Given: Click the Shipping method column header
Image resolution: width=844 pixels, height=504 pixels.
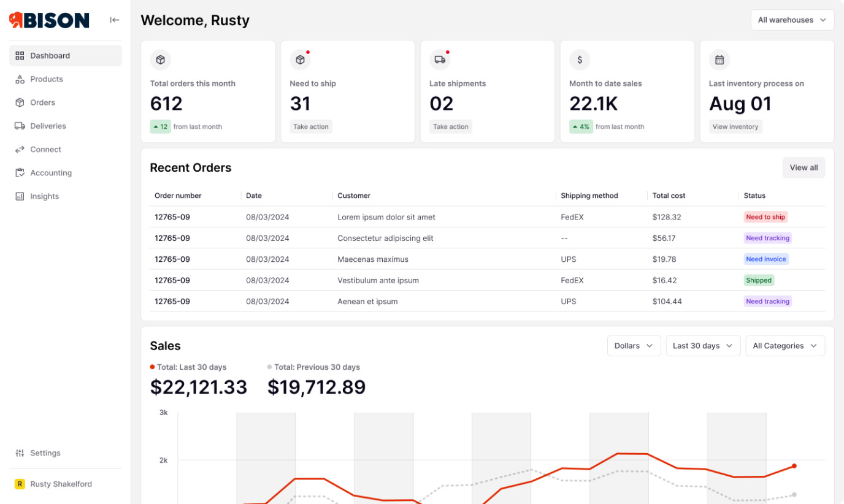Looking at the screenshot, I should 589,196.
